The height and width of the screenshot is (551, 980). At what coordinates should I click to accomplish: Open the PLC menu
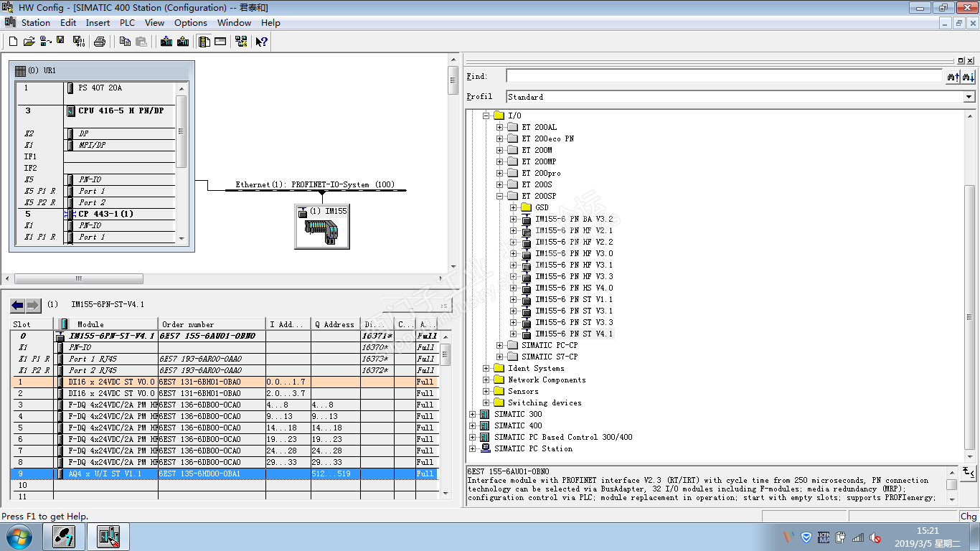127,23
